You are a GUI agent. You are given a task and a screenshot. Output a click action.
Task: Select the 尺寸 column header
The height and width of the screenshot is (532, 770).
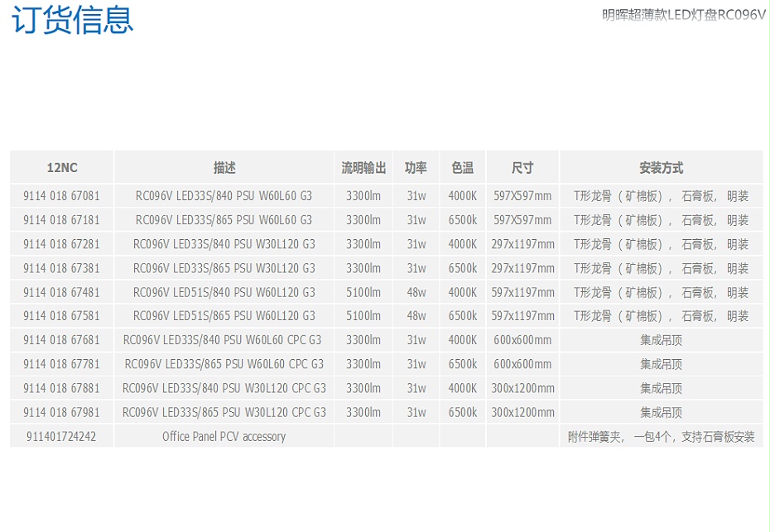[522, 168]
